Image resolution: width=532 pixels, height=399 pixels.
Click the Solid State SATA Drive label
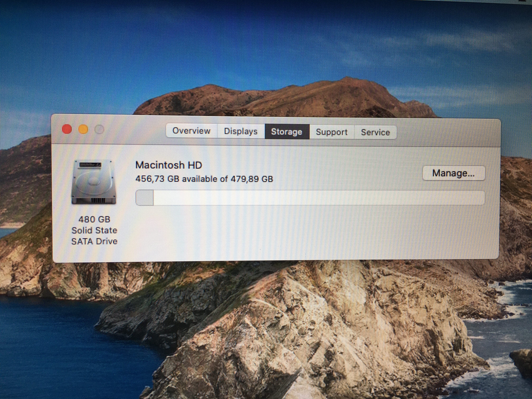(x=94, y=236)
